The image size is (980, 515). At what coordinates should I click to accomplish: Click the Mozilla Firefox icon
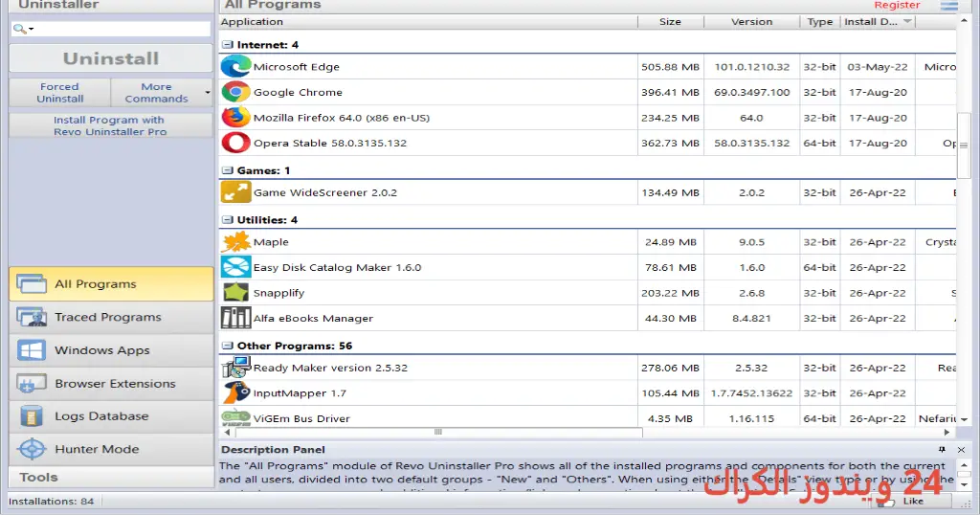[235, 118]
